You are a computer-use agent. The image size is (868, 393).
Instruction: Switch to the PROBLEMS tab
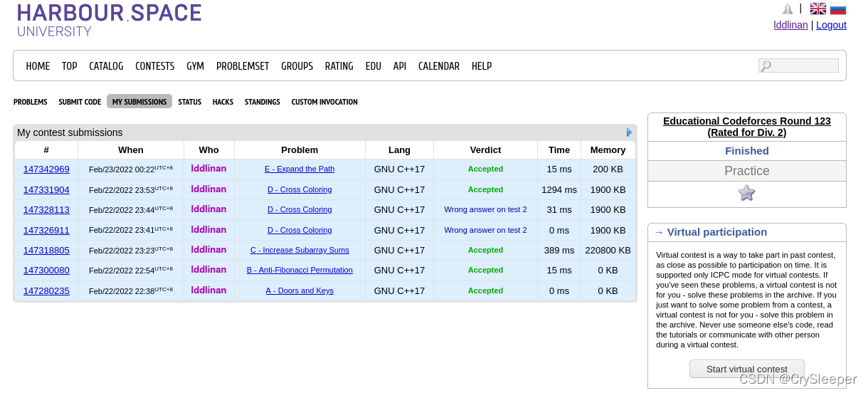click(x=31, y=102)
